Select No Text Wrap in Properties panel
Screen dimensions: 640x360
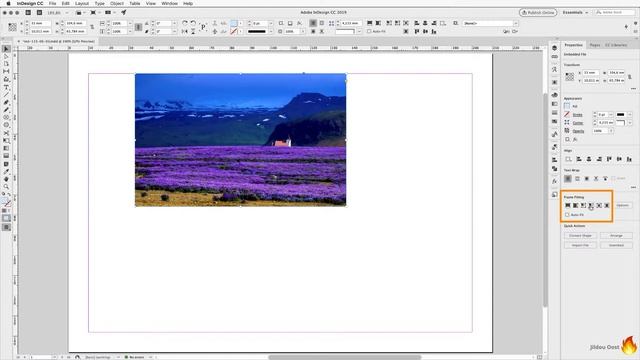(x=568, y=178)
